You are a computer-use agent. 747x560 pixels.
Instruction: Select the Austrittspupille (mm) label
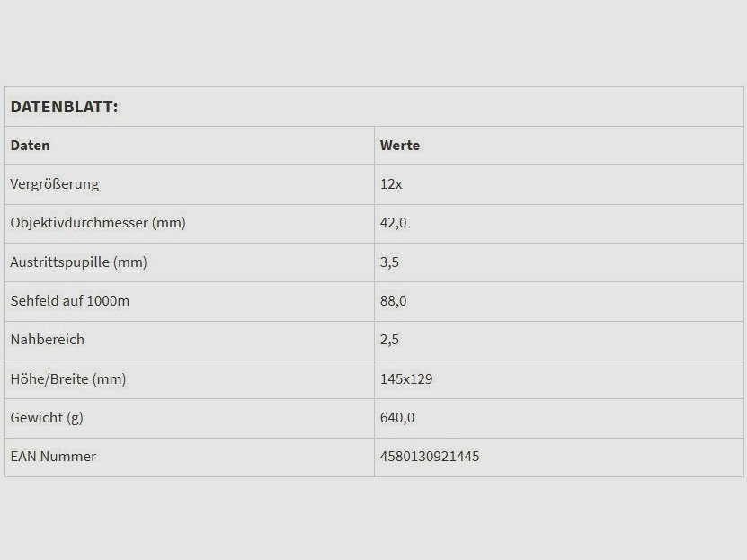tap(78, 262)
